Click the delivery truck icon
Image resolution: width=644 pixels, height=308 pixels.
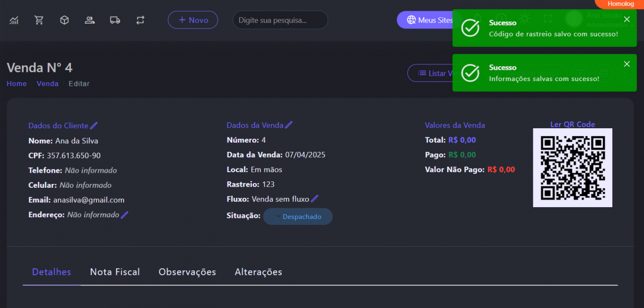click(x=115, y=20)
